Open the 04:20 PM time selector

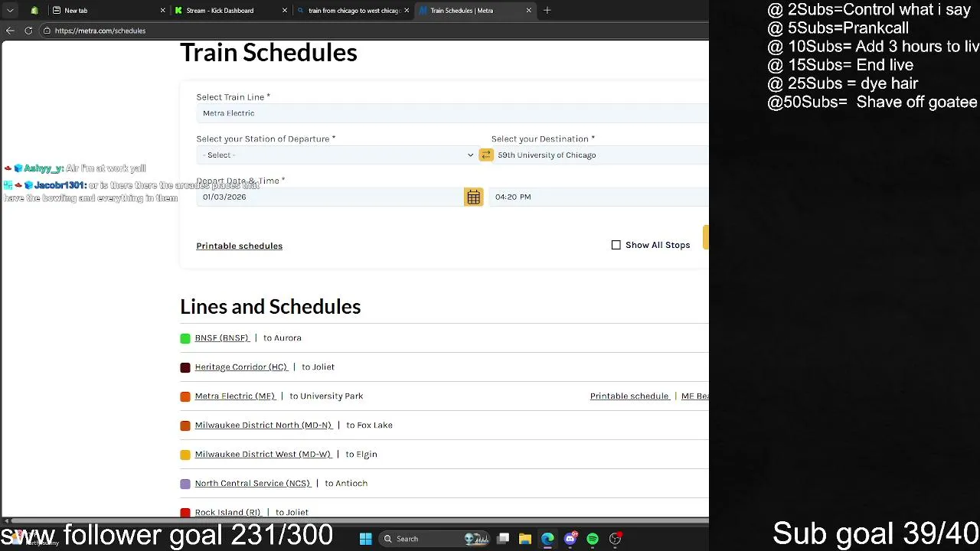(x=599, y=197)
